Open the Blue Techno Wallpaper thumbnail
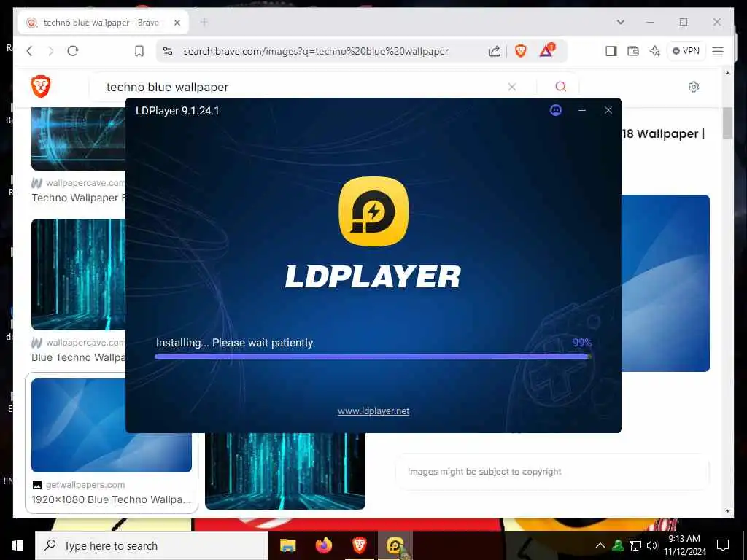 pos(79,274)
